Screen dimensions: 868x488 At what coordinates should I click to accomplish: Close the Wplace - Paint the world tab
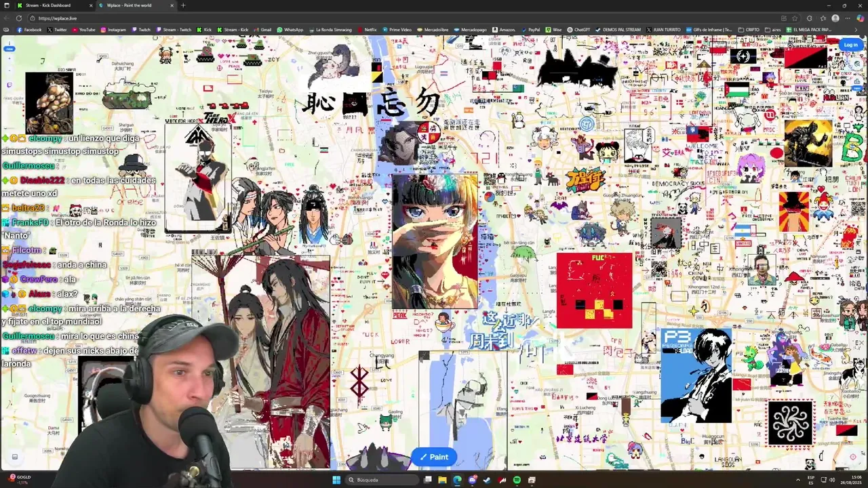pyautogui.click(x=172, y=5)
